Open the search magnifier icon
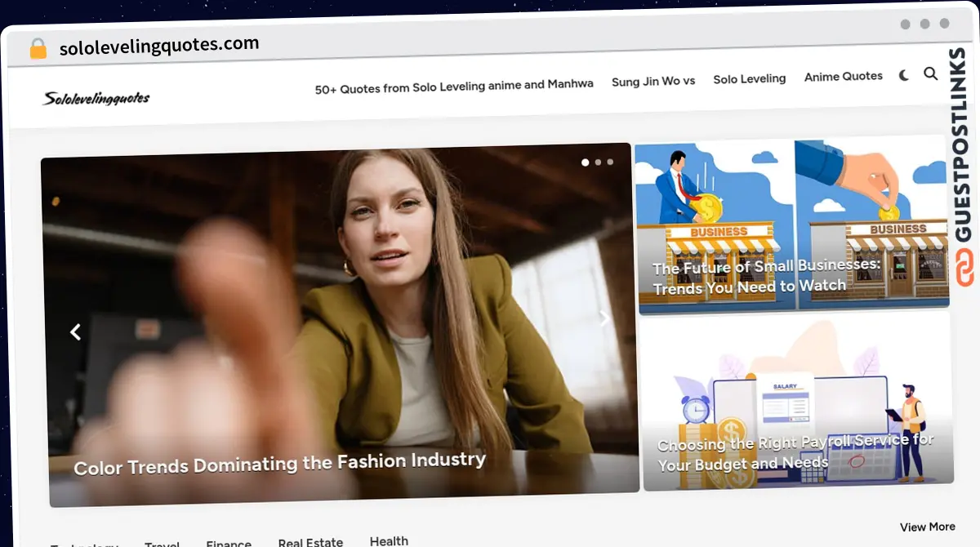Viewport: 980px width, 547px height. point(930,73)
